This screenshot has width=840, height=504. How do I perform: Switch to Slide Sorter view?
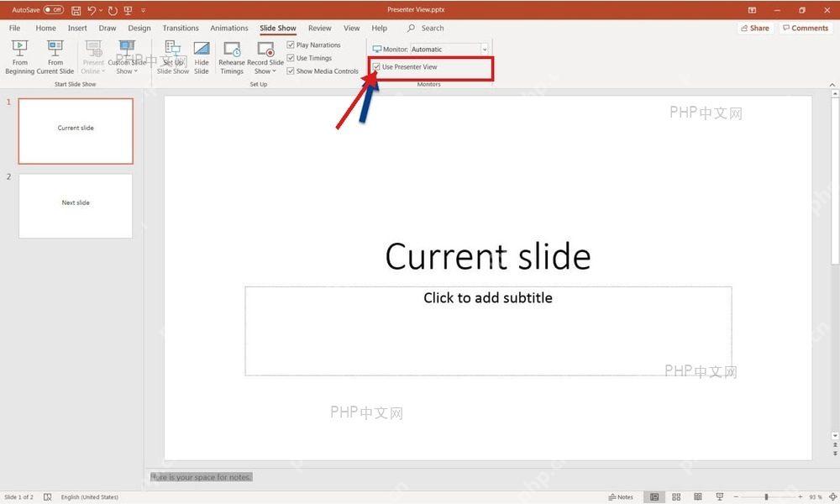676,497
